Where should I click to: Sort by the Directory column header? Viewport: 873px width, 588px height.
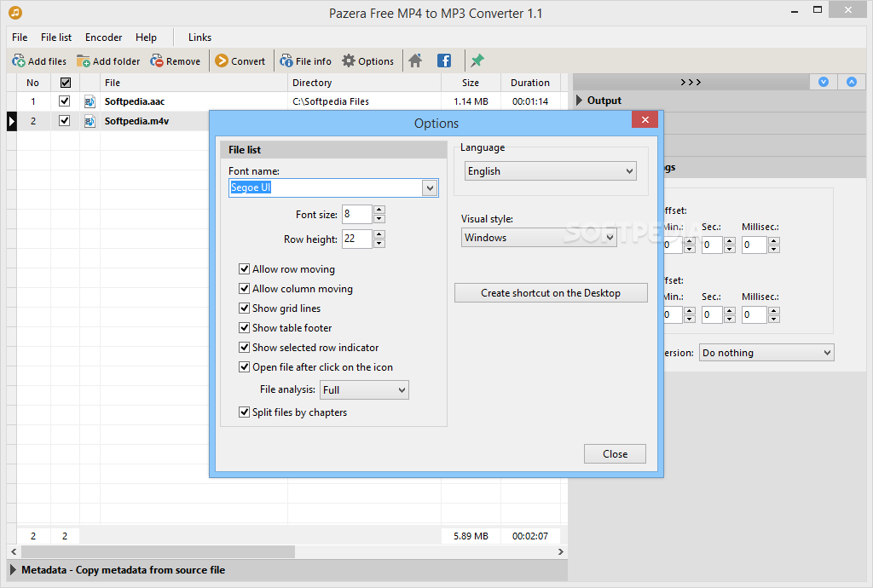364,83
